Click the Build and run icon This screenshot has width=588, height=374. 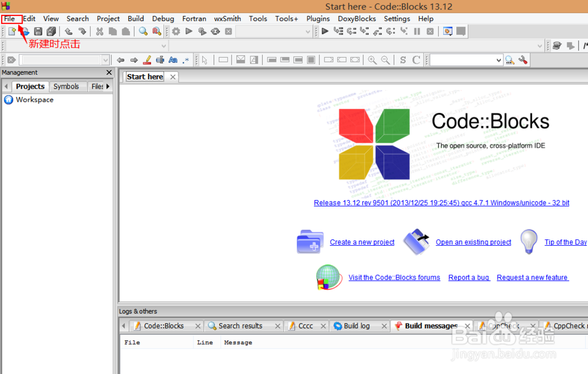click(202, 32)
